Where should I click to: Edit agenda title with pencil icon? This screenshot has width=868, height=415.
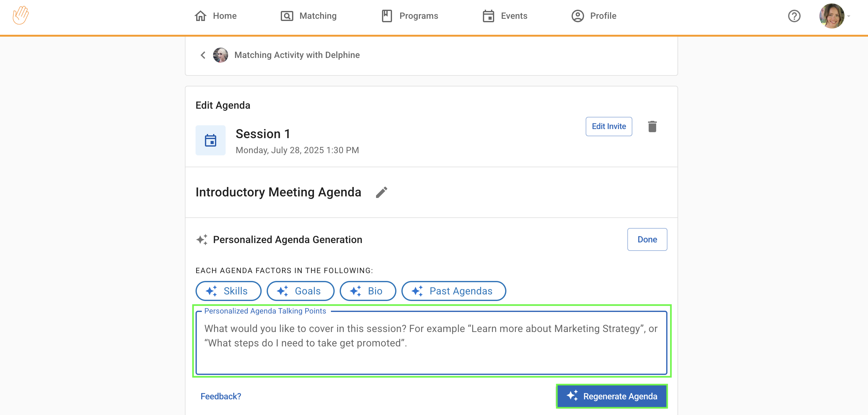[381, 192]
